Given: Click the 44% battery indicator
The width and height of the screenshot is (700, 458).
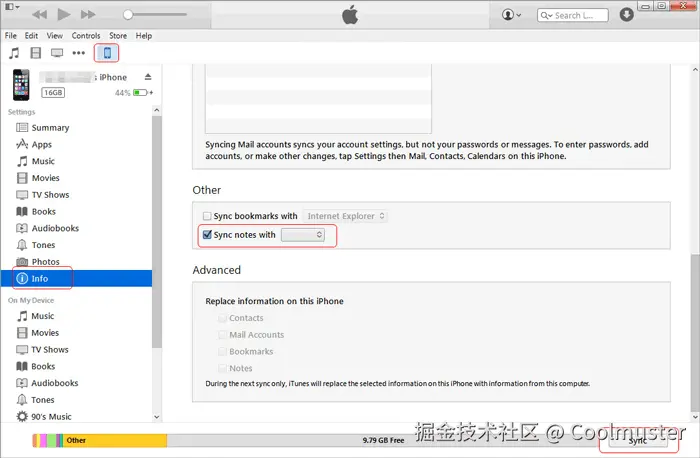Looking at the screenshot, I should click(x=133, y=92).
